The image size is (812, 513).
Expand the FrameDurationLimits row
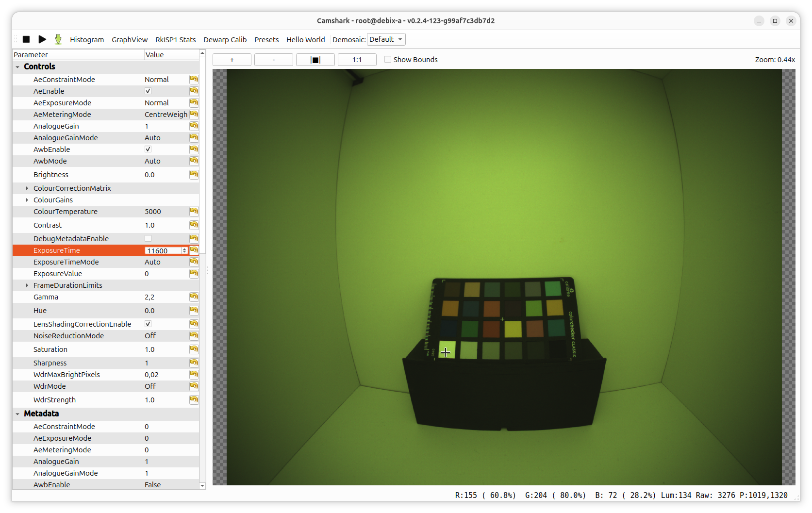[27, 285]
